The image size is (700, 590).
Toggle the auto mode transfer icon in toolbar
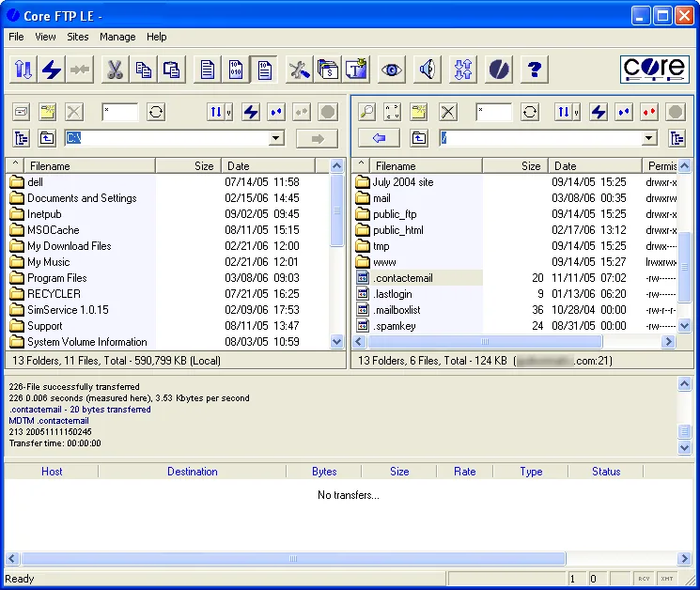pos(264,70)
